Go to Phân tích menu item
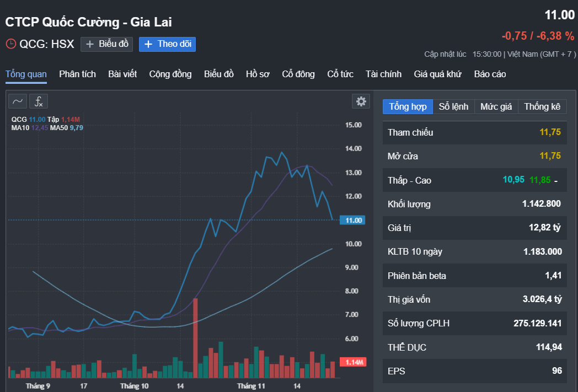The image size is (578, 392). click(x=77, y=74)
